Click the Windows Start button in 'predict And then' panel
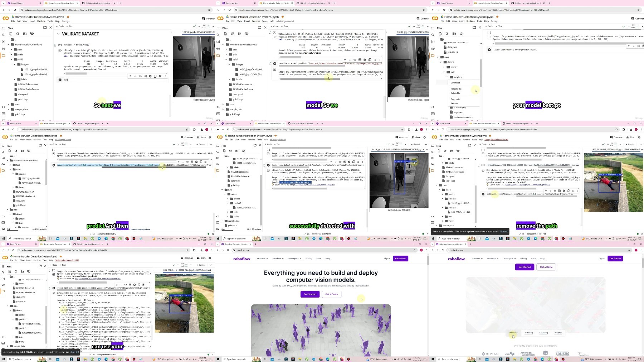Viewport: 644px width, 362px height. coord(4,238)
